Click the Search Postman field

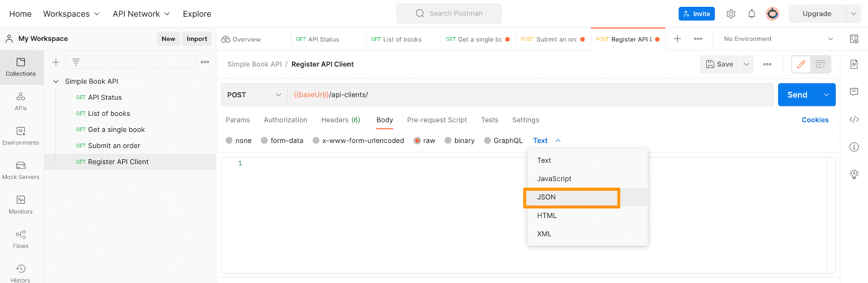pyautogui.click(x=449, y=13)
